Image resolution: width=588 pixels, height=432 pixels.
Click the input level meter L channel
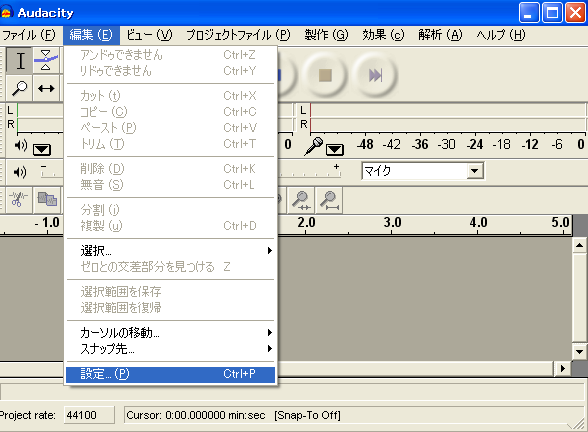(x=448, y=111)
